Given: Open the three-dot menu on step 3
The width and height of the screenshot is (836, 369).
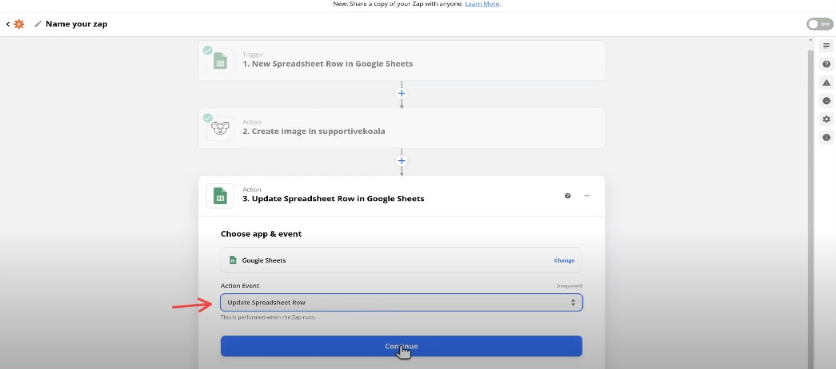Looking at the screenshot, I should click(587, 196).
